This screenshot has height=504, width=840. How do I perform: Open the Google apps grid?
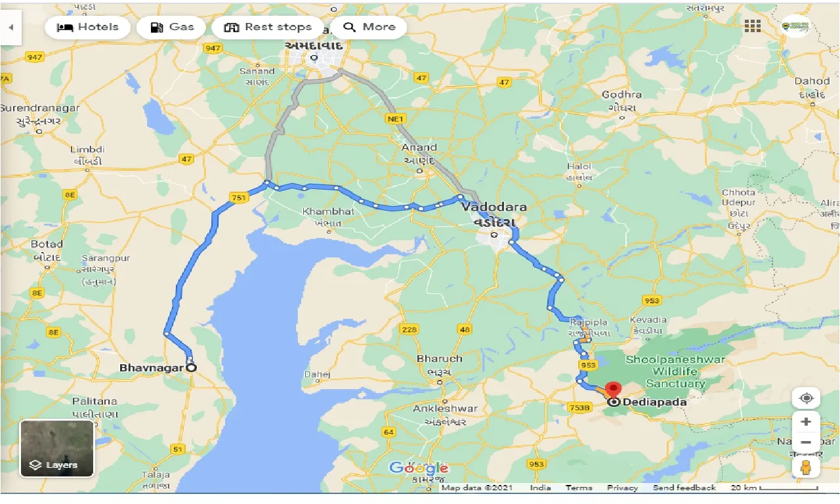(752, 26)
